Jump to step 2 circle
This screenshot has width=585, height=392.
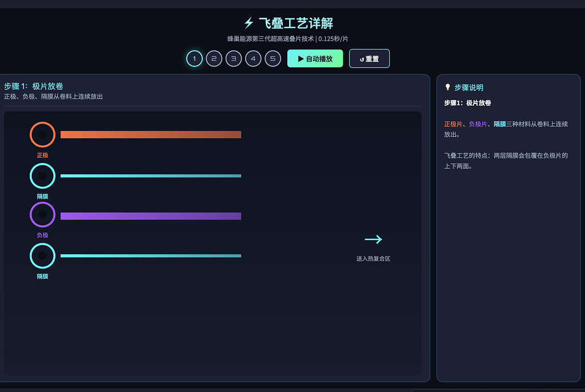pyautogui.click(x=214, y=59)
